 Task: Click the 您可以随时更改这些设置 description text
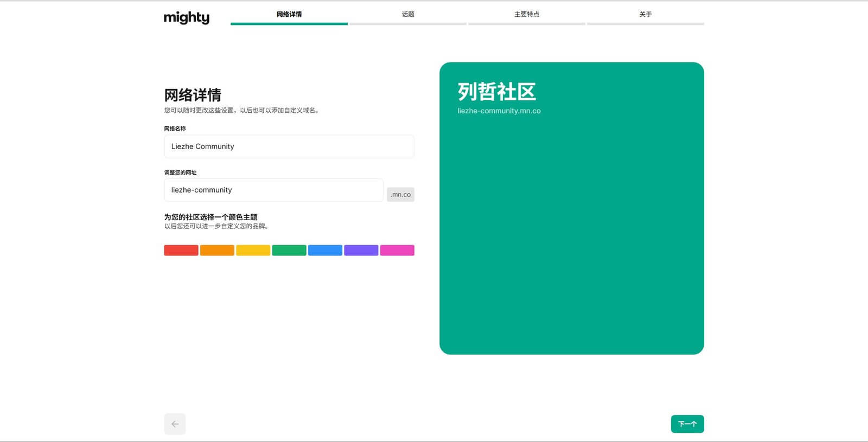click(242, 110)
